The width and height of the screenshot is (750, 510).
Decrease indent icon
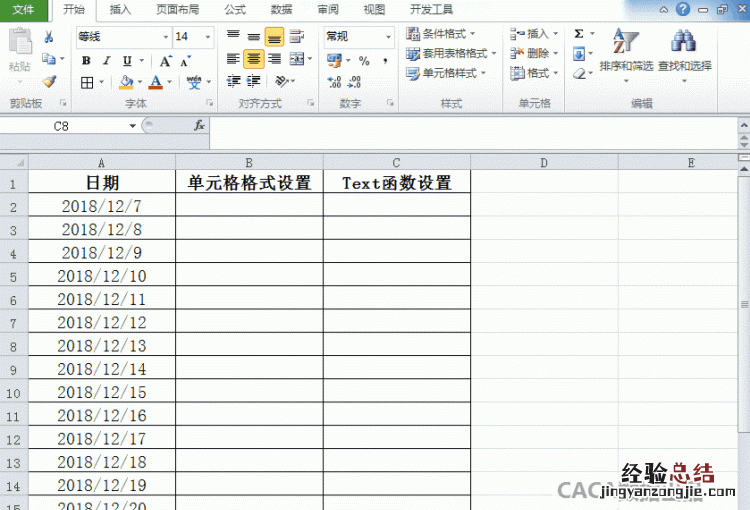(233, 81)
